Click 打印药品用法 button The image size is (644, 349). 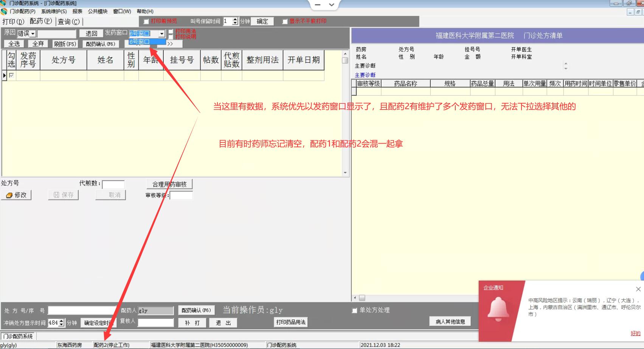(291, 322)
